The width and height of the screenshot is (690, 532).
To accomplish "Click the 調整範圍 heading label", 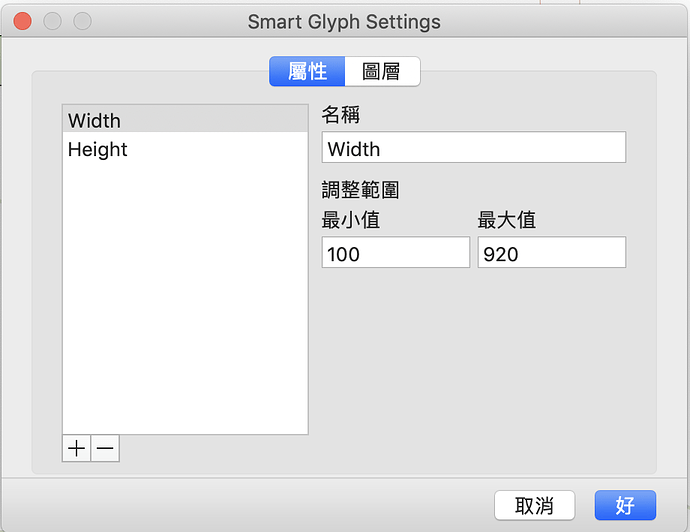I will (360, 190).
